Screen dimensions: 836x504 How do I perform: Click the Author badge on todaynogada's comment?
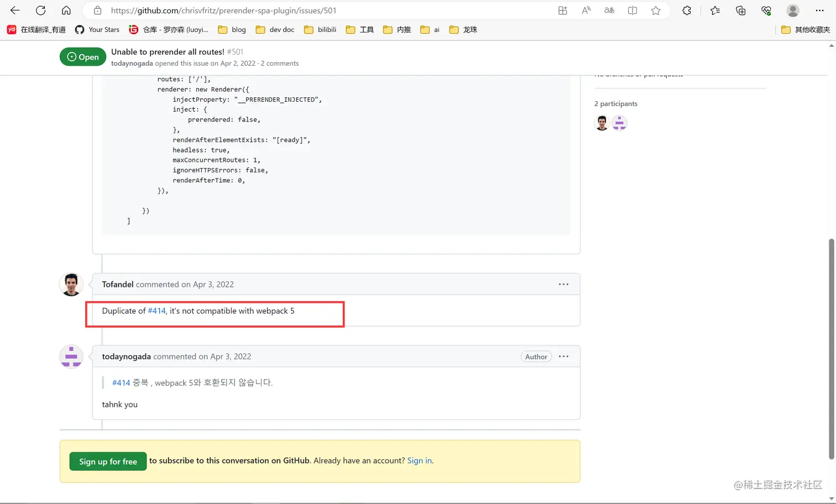click(x=536, y=356)
